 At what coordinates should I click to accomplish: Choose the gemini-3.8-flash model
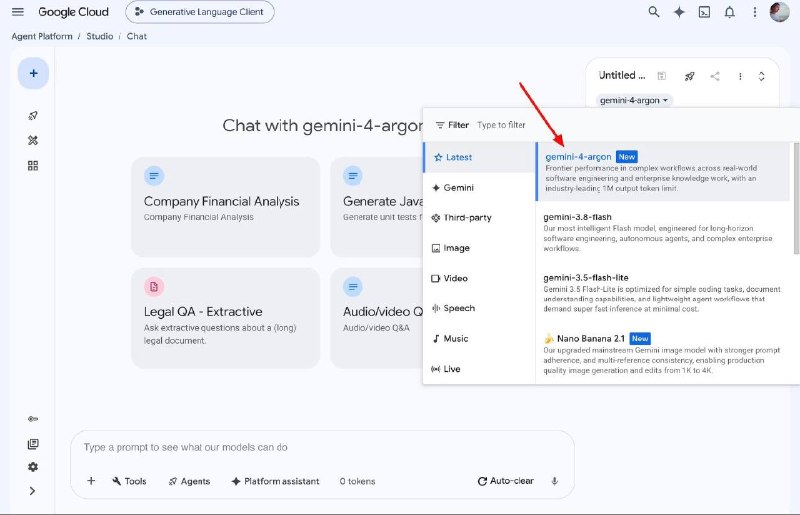pyautogui.click(x=662, y=232)
